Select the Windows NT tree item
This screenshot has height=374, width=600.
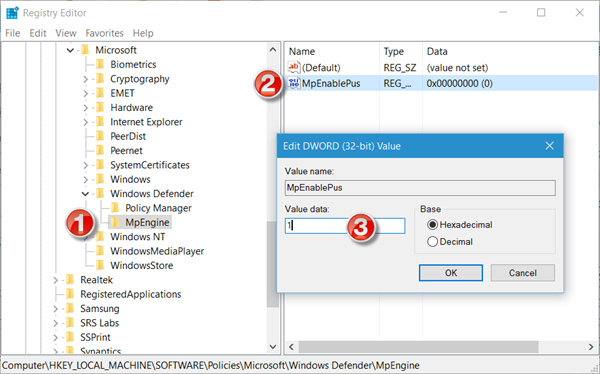[x=138, y=237]
